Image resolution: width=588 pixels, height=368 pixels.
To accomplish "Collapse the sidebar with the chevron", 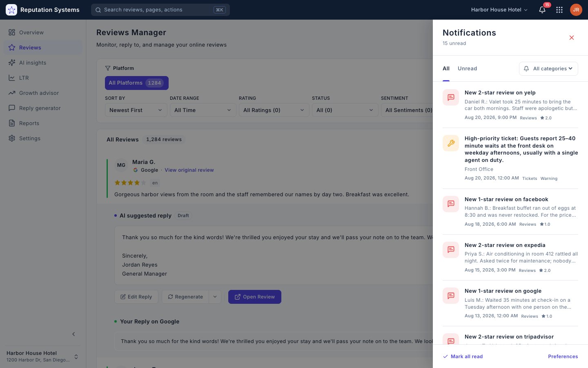I will 73,334.
